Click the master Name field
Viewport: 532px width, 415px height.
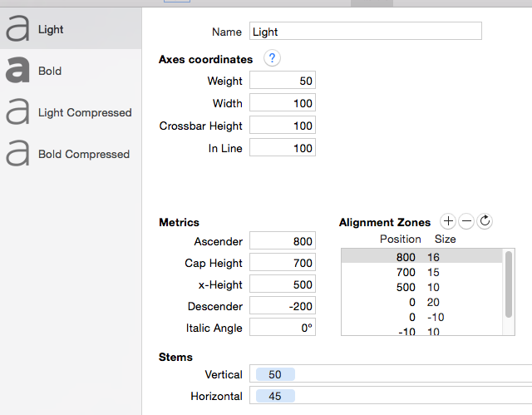pyautogui.click(x=366, y=32)
